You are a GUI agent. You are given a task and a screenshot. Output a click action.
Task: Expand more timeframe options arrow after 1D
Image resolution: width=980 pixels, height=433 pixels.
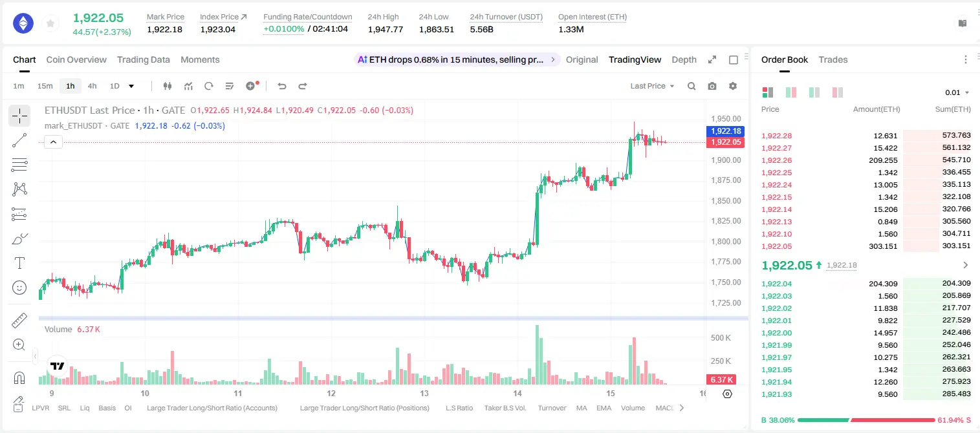pos(131,86)
